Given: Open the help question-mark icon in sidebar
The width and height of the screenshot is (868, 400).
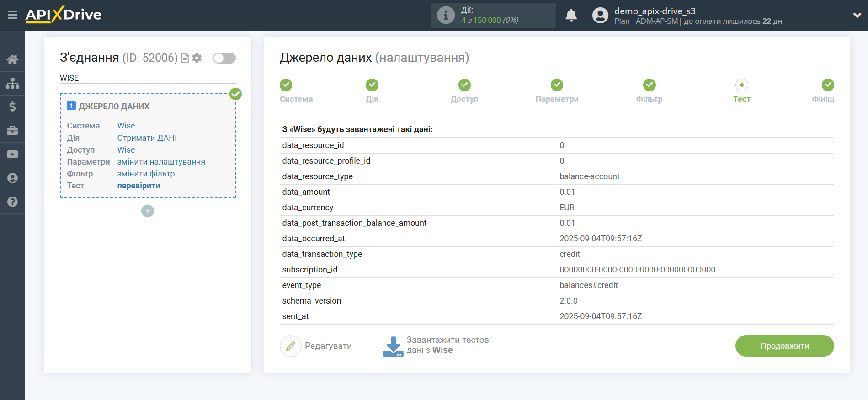Looking at the screenshot, I should coord(12,202).
